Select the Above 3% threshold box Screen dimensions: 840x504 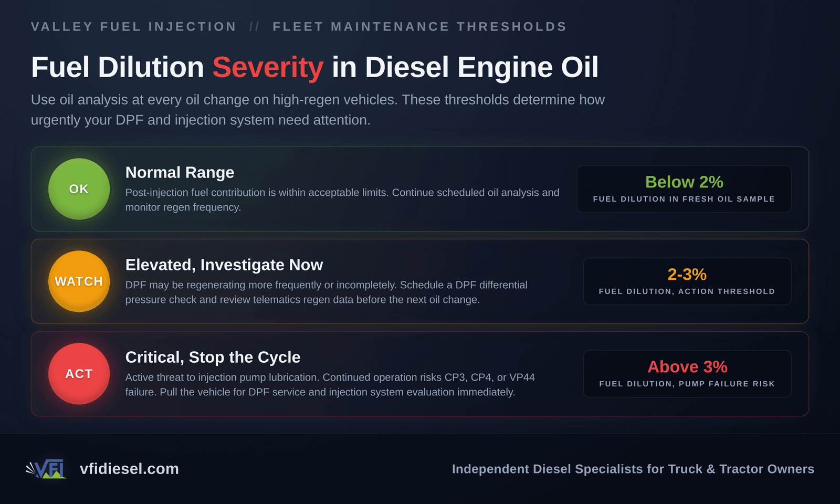(687, 374)
